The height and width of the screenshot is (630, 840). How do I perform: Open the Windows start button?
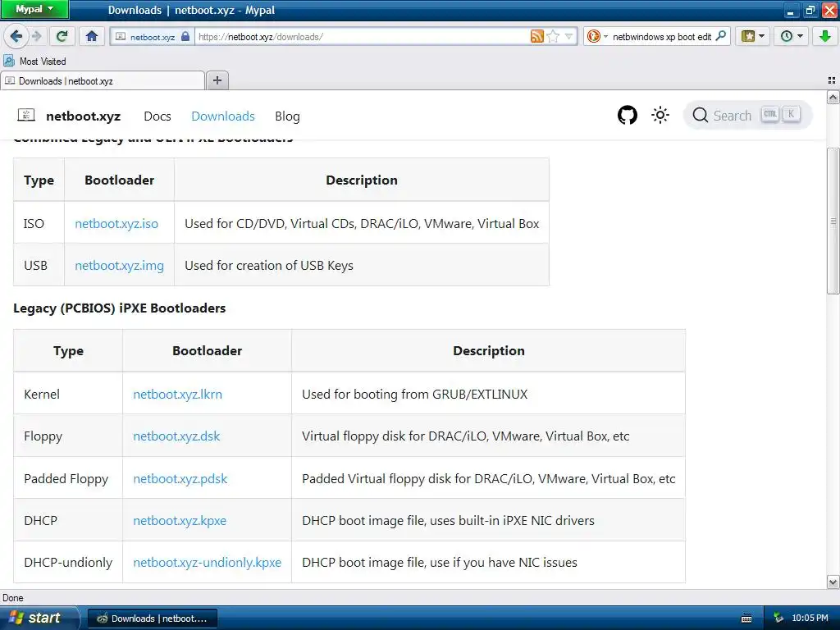[39, 618]
